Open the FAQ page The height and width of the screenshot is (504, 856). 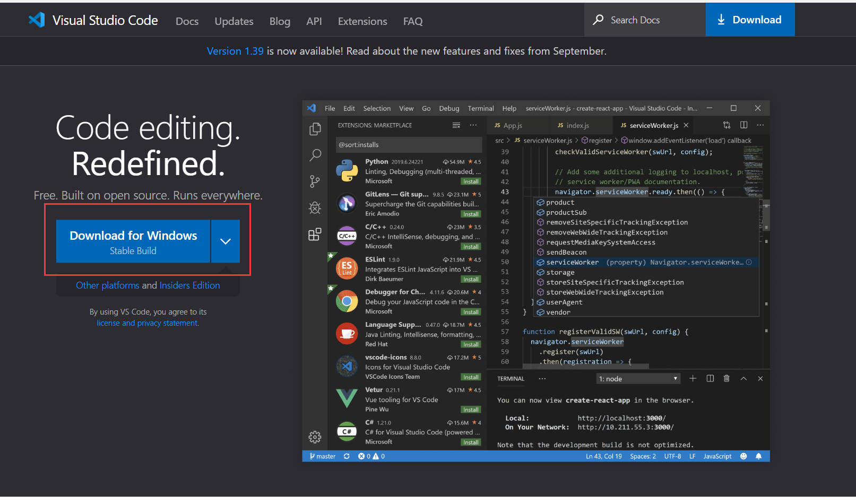(413, 21)
